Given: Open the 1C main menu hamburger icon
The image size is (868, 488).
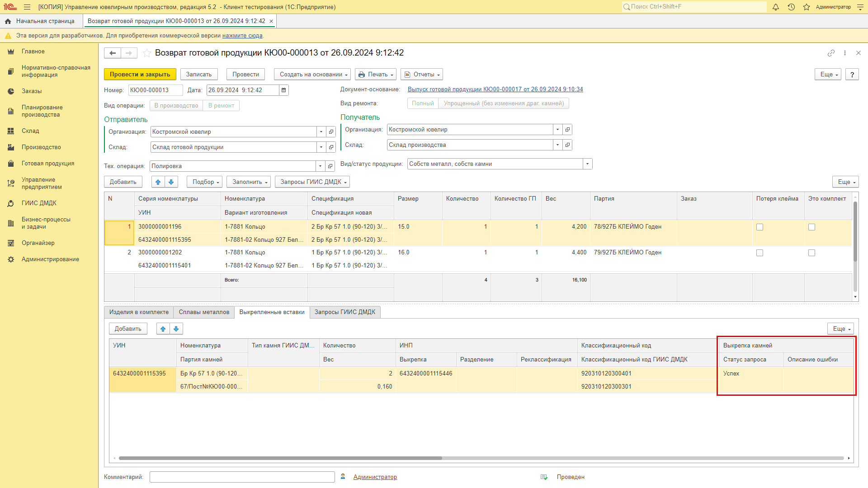Looking at the screenshot, I should point(27,7).
